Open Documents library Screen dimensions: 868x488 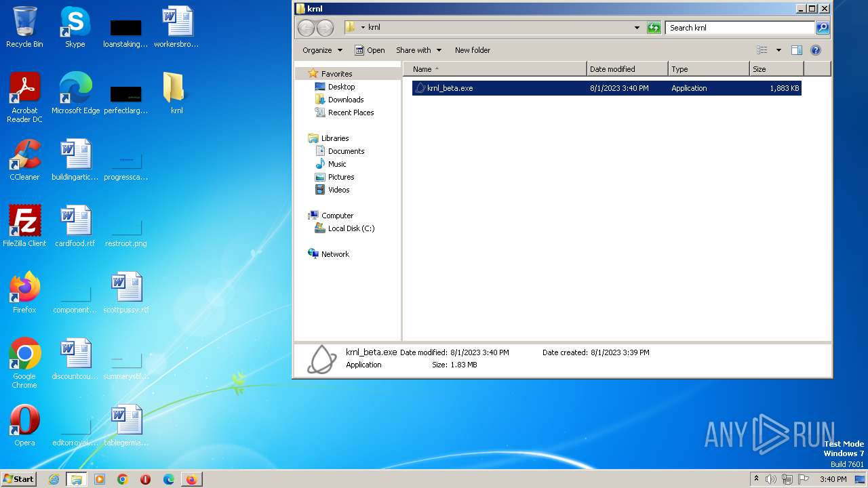click(346, 151)
